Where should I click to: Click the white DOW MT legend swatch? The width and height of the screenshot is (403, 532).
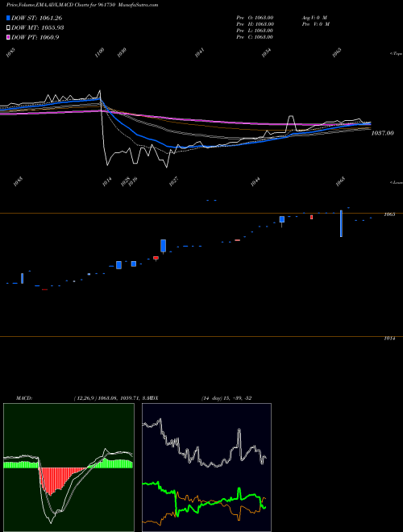pyautogui.click(x=9, y=27)
